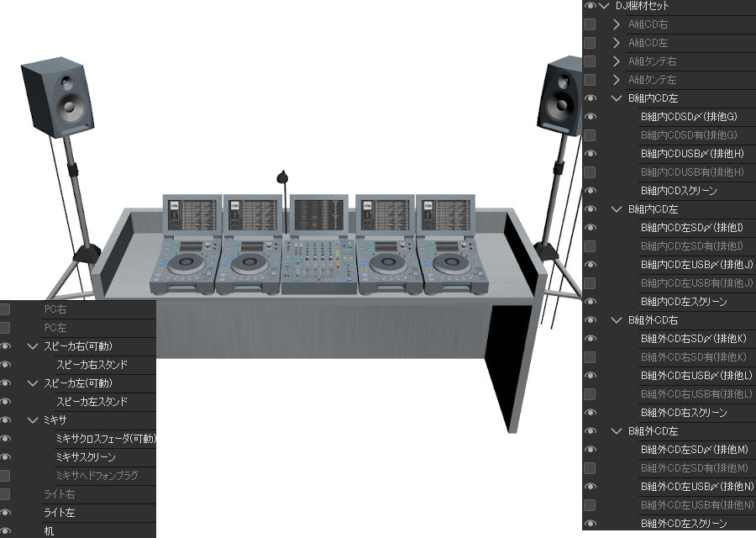Hide the 机 item
The image size is (756, 538).
click(x=7, y=531)
